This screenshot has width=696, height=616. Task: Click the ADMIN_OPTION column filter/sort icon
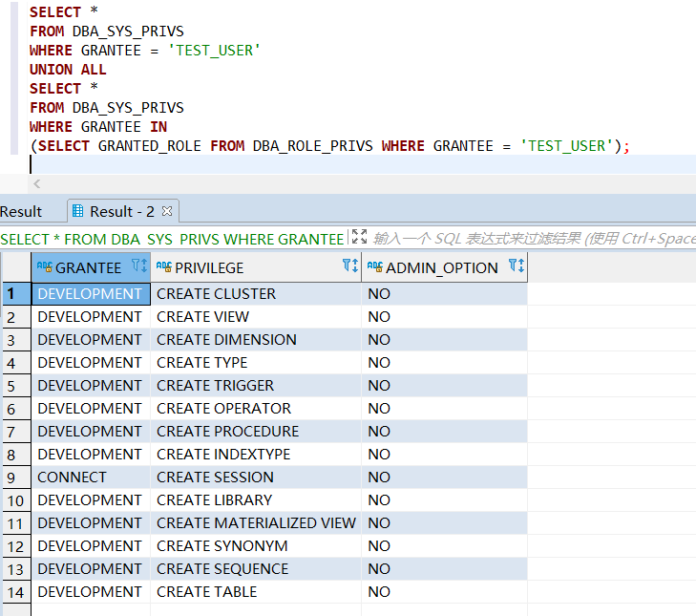tap(517, 267)
